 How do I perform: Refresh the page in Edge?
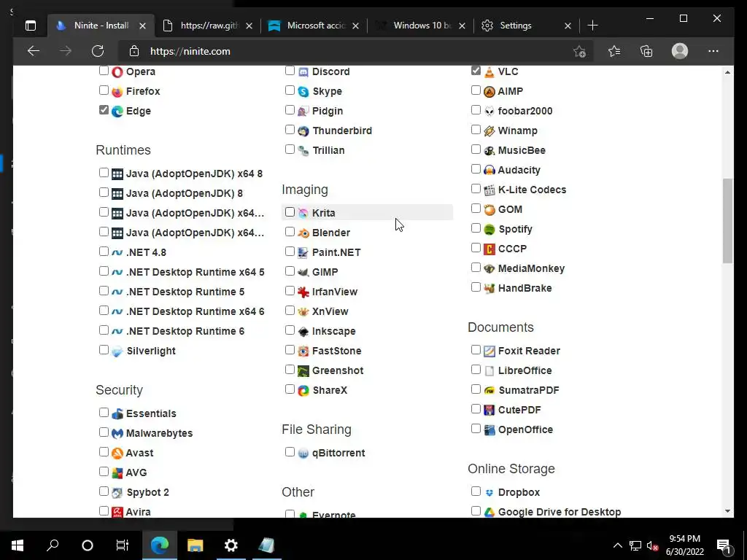[98, 51]
